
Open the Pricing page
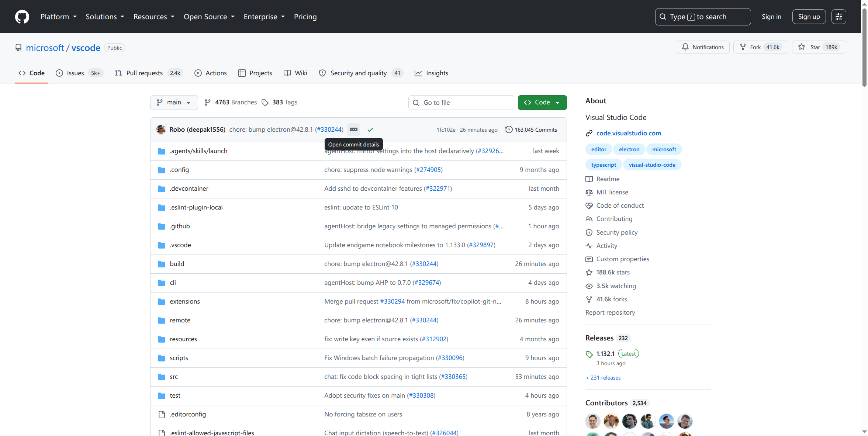coord(305,17)
